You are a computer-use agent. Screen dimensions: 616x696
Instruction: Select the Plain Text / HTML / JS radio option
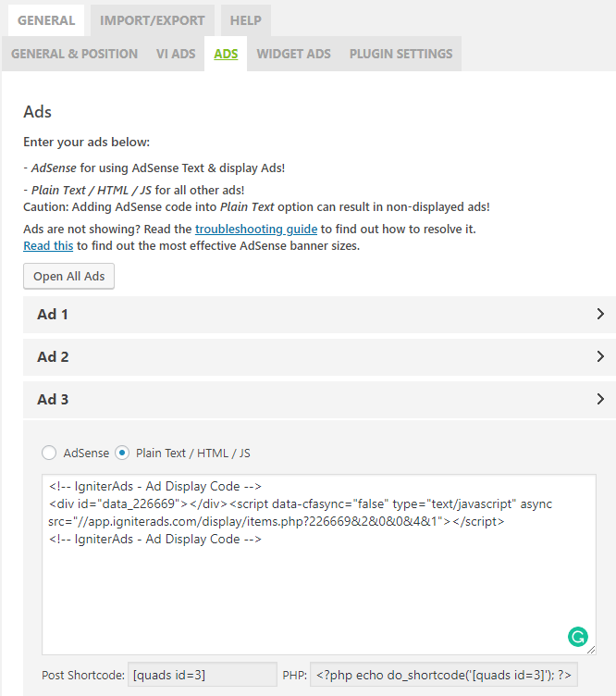click(122, 453)
